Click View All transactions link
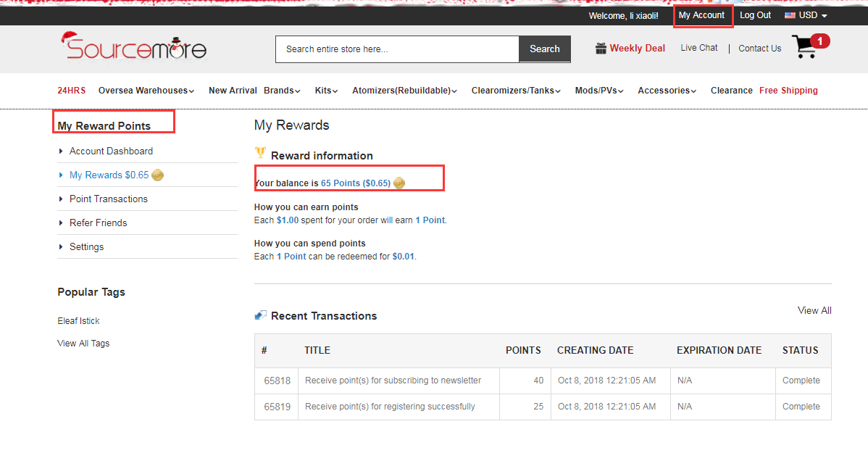Viewport: 868px width, 453px height. point(814,311)
